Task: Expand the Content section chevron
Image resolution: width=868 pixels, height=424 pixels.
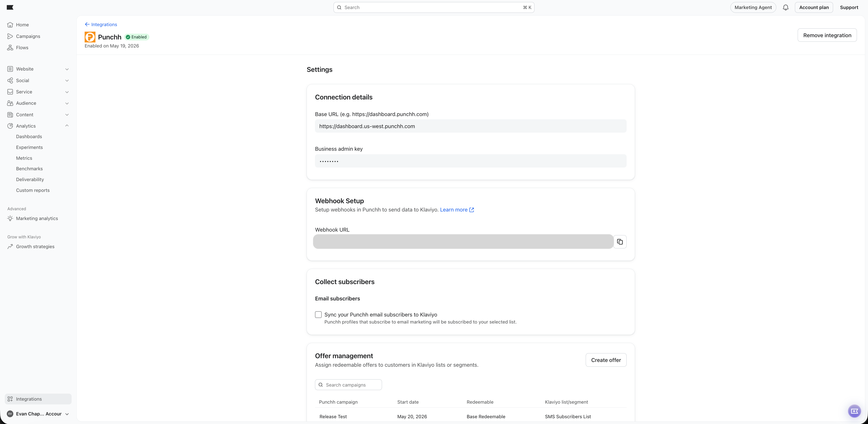Action: [67, 115]
